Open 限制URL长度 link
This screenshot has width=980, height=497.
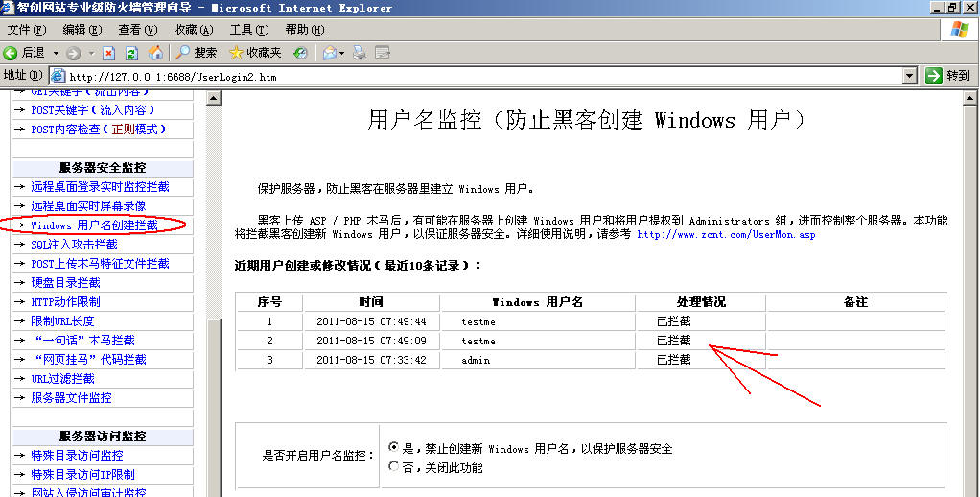click(62, 321)
